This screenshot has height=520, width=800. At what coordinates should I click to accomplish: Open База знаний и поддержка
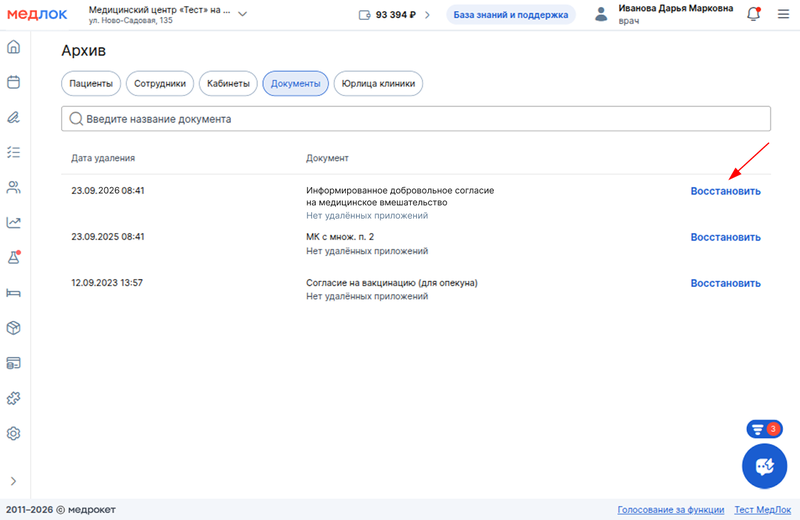click(x=511, y=15)
